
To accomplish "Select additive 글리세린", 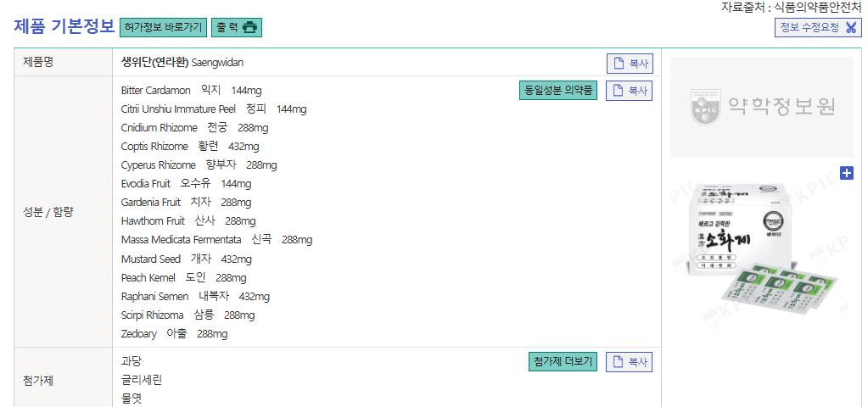I will click(x=142, y=380).
